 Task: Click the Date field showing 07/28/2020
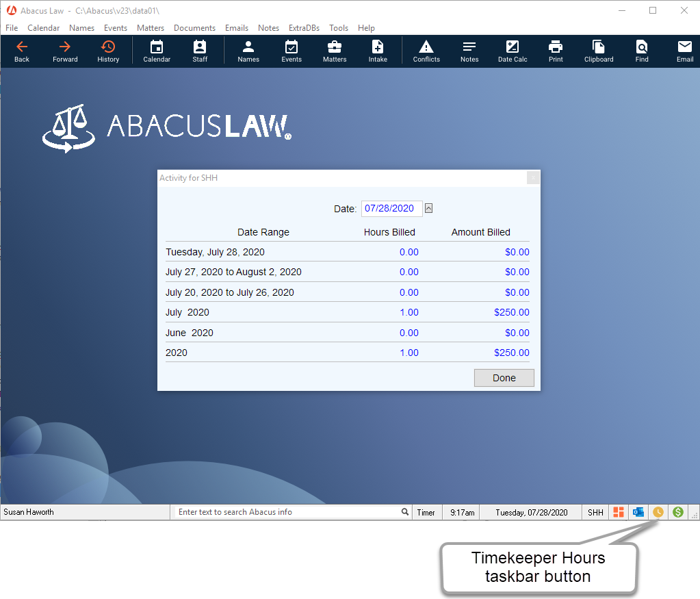point(391,209)
